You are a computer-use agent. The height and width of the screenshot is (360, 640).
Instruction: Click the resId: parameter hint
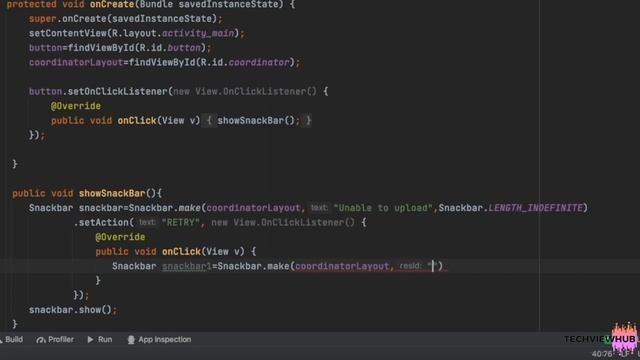410,266
